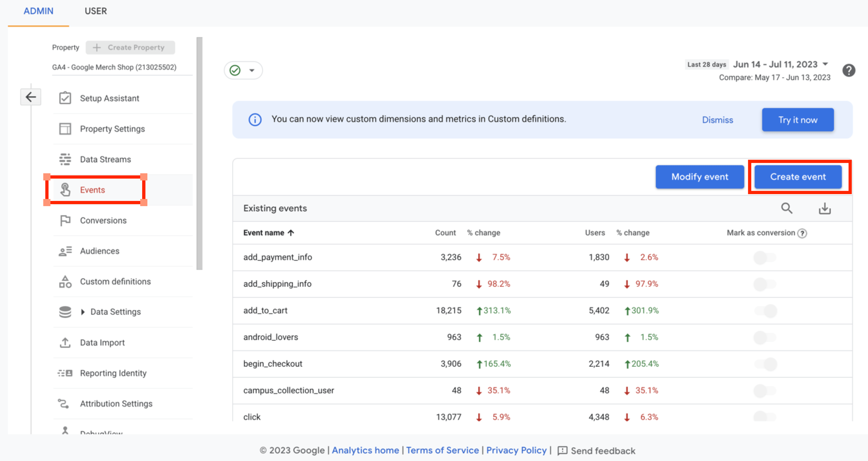The width and height of the screenshot is (868, 461).
Task: Click the Modify event button
Action: pos(699,177)
